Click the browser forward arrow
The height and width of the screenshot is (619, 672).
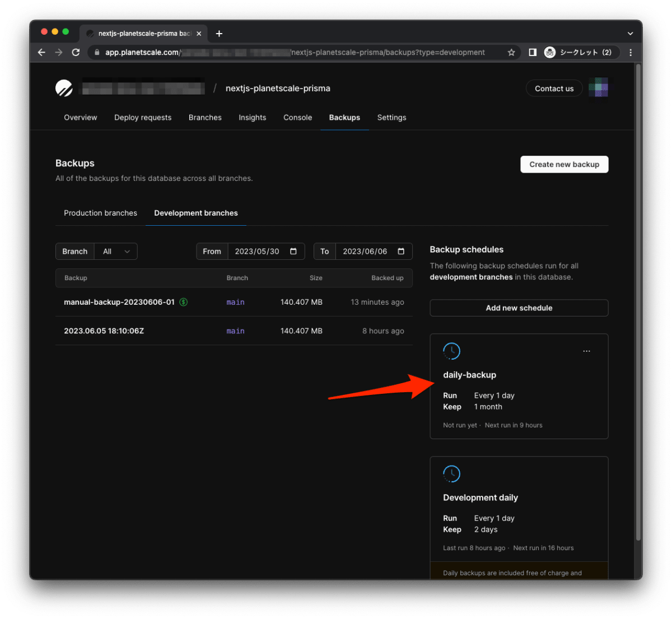pos(59,52)
